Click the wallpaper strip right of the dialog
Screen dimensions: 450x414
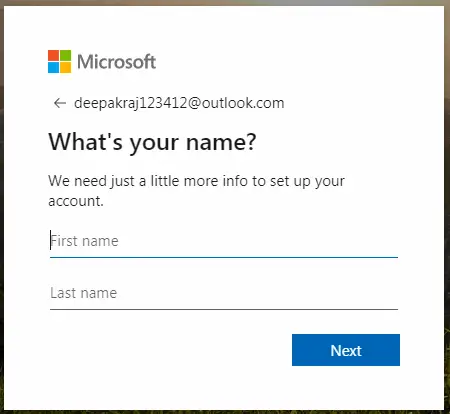point(447,207)
